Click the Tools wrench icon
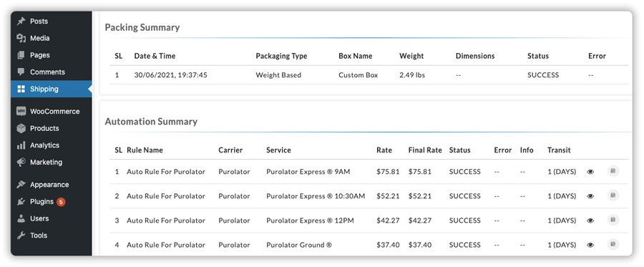The image size is (644, 267). (21, 236)
